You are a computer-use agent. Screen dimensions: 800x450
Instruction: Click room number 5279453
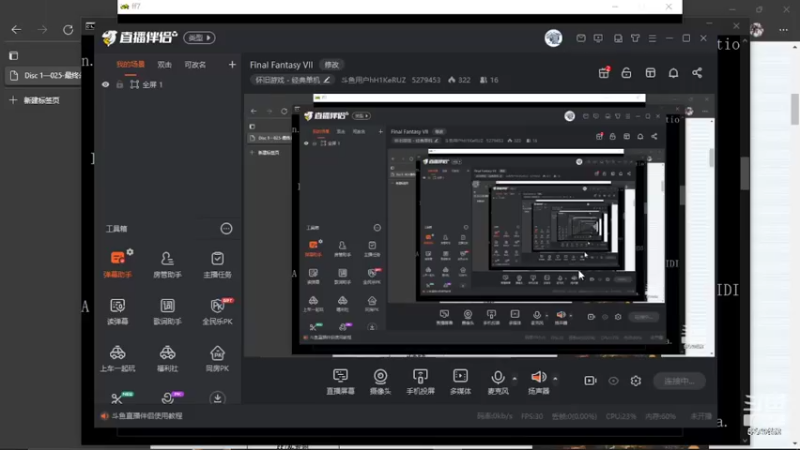click(x=426, y=80)
